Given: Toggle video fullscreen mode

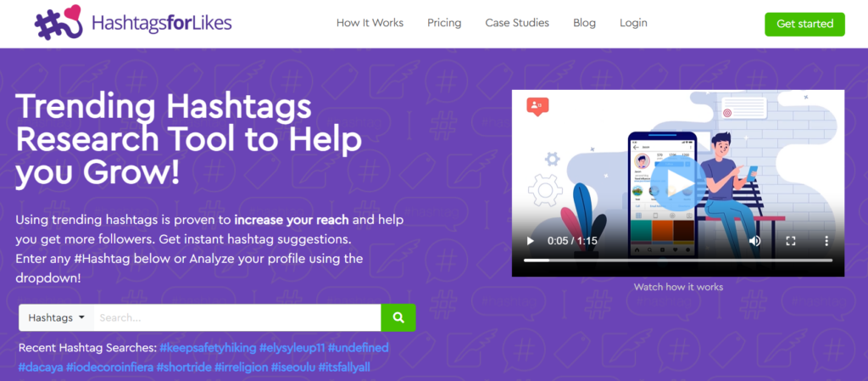Looking at the screenshot, I should coord(791,241).
